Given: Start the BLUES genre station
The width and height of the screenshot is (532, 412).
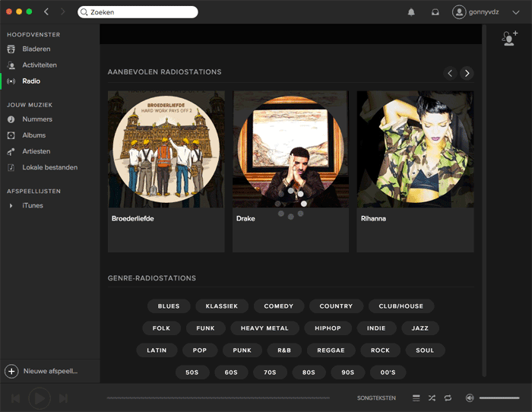Looking at the screenshot, I should tap(169, 306).
